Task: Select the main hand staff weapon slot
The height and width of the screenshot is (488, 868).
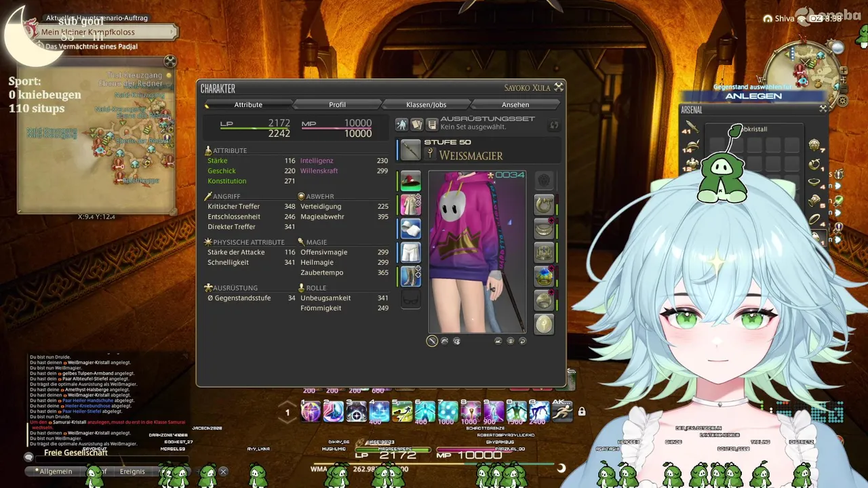Action: click(410, 150)
